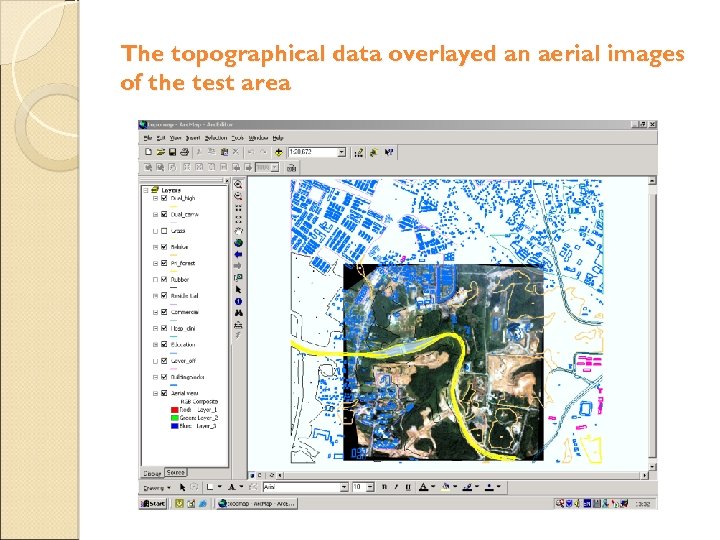Toggle the Residential layer checkbox
This screenshot has height=540, width=720.
click(164, 296)
